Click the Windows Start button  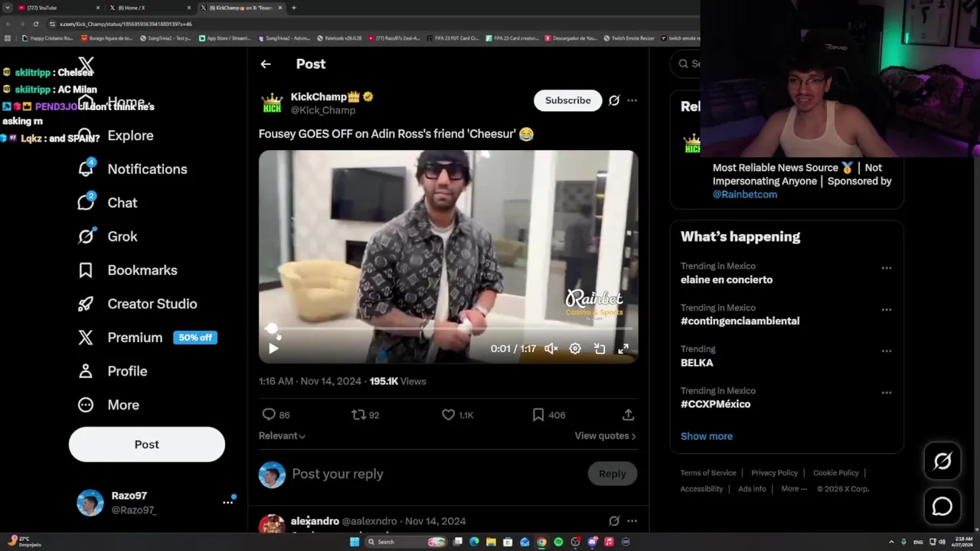(x=354, y=542)
